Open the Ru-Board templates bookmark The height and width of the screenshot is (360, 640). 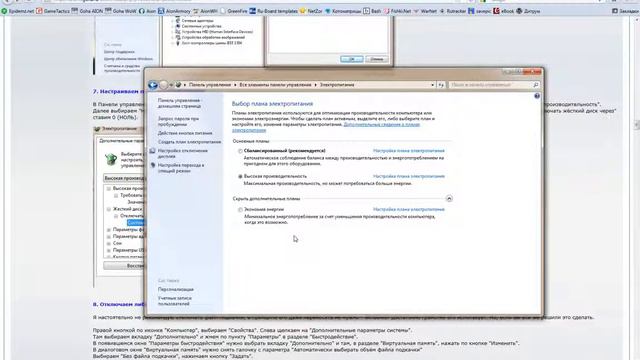click(x=273, y=11)
